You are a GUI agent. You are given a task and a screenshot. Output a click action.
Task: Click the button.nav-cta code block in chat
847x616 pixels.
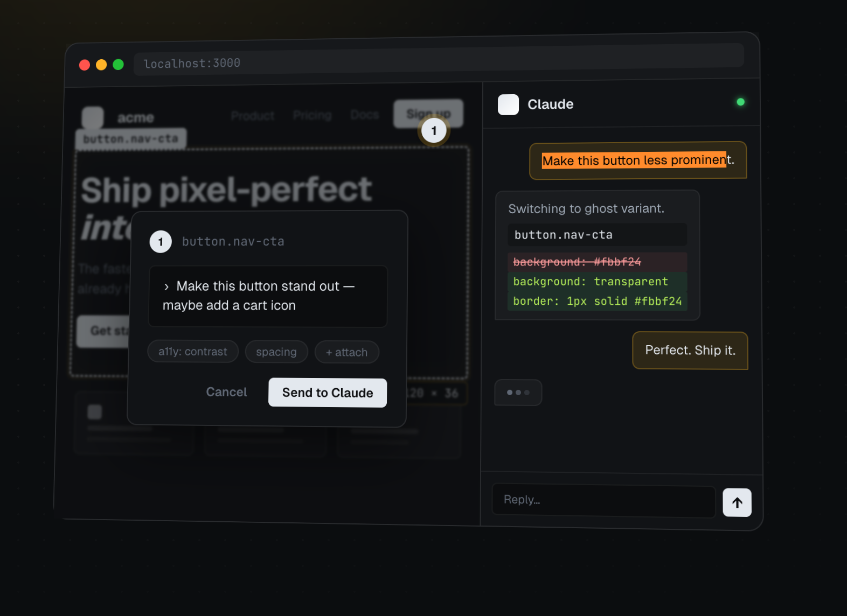pos(597,235)
